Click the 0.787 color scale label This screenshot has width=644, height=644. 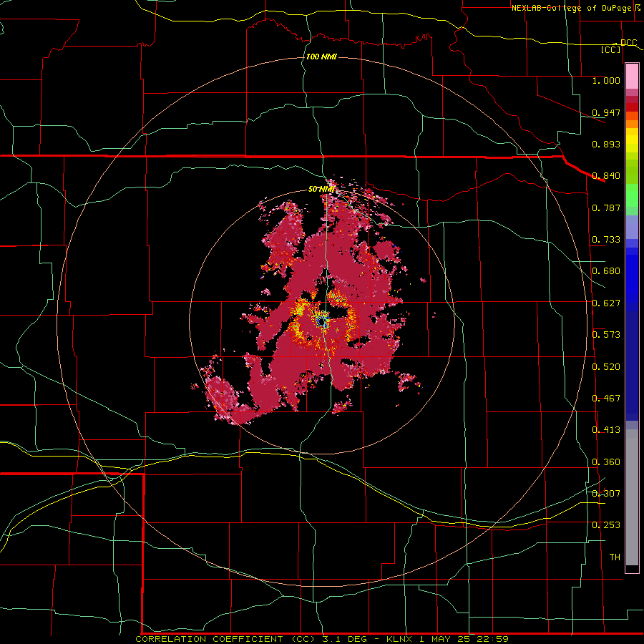pyautogui.click(x=606, y=208)
